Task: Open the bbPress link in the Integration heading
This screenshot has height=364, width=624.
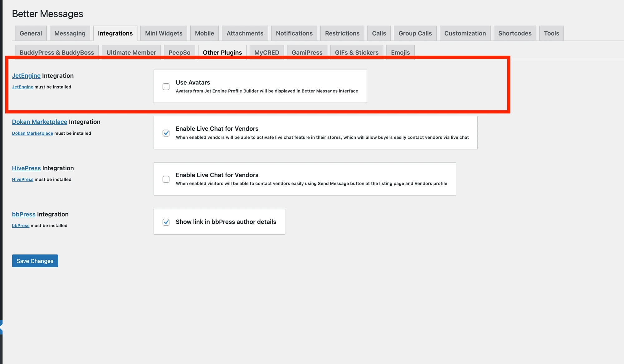Action: (x=24, y=214)
